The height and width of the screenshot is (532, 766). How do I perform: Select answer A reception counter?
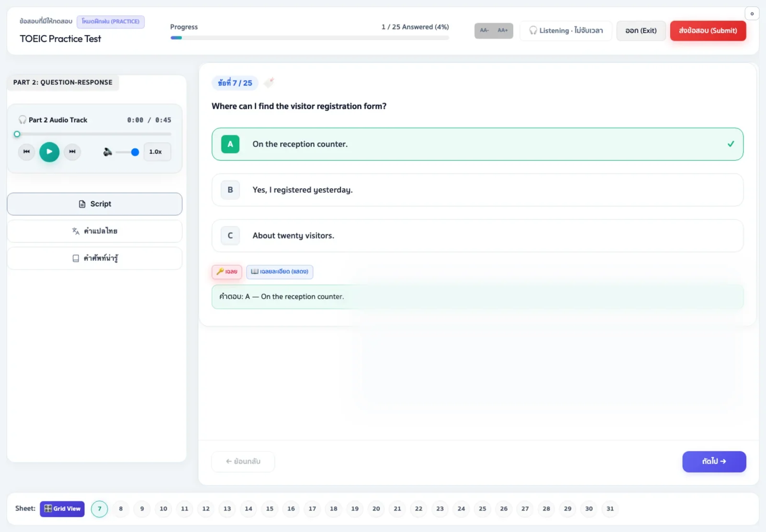[x=477, y=144]
